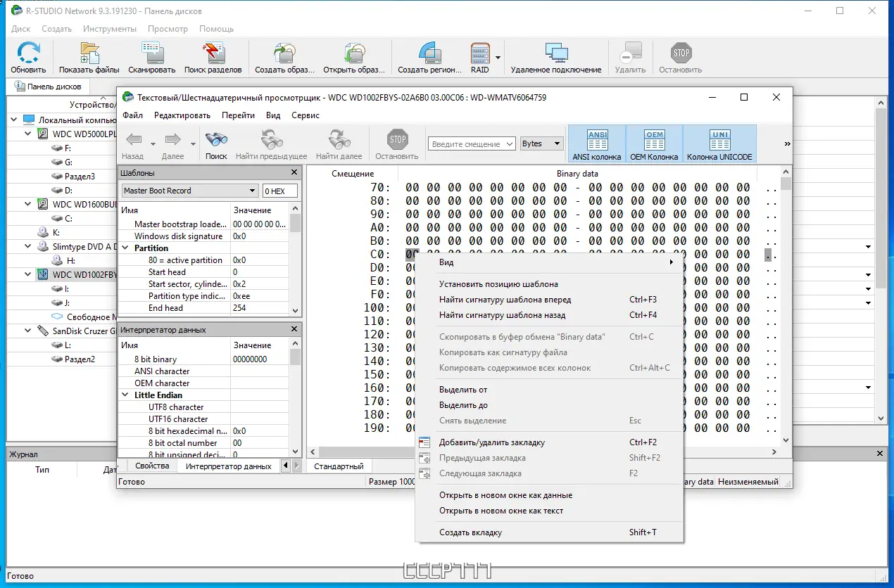Viewport: 894px width, 588px height.
Task: Open the 'Перейти' menu in viewer
Action: [x=238, y=115]
